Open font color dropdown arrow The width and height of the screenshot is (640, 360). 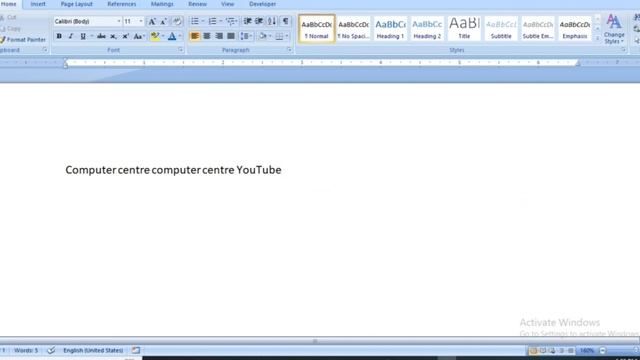pos(180,36)
